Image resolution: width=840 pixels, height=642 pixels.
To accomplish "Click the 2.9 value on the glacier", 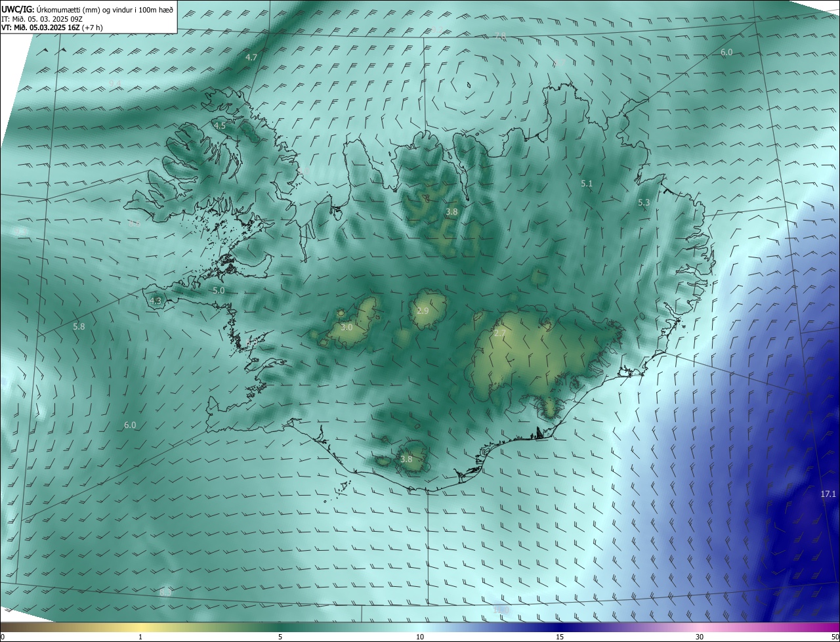I will click(x=423, y=310).
